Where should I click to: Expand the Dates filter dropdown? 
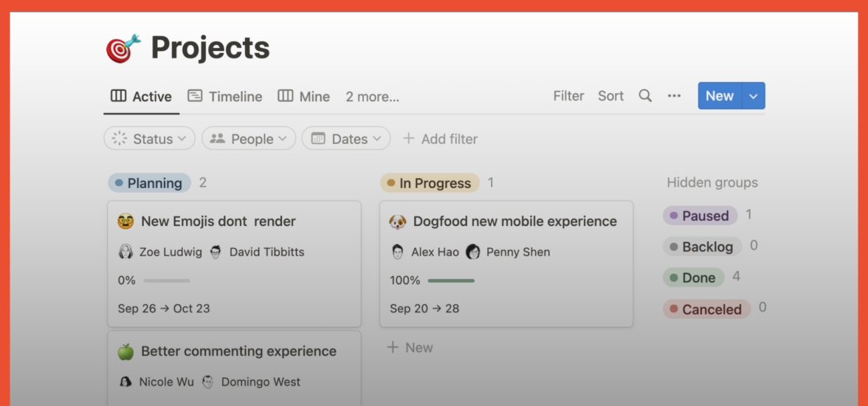pos(346,139)
